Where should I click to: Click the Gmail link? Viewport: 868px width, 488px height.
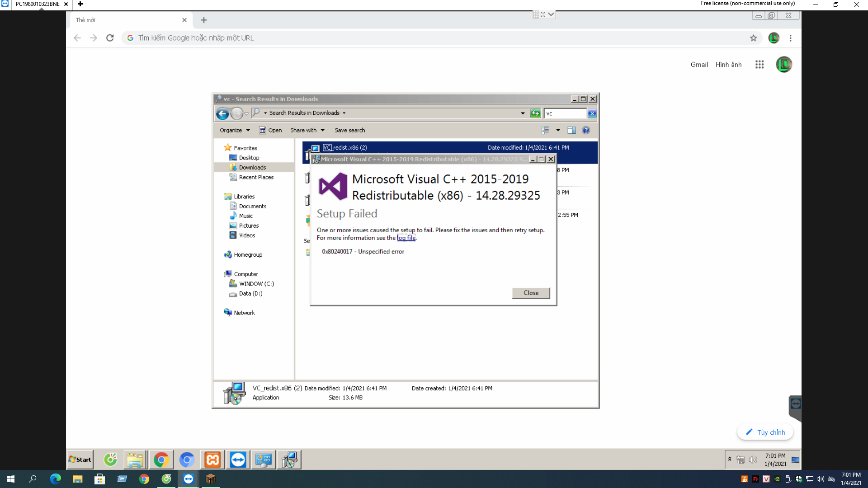tap(699, 65)
